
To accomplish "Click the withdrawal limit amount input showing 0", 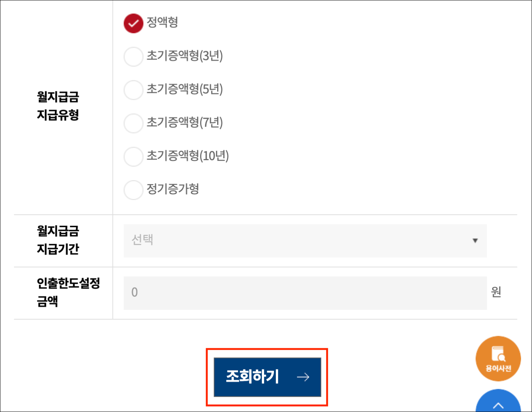I will coord(304,292).
